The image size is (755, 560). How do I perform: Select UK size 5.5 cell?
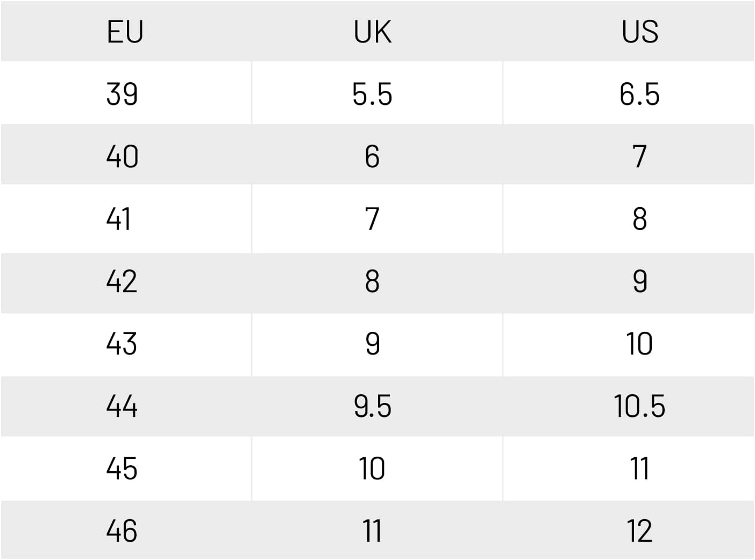tap(372, 94)
